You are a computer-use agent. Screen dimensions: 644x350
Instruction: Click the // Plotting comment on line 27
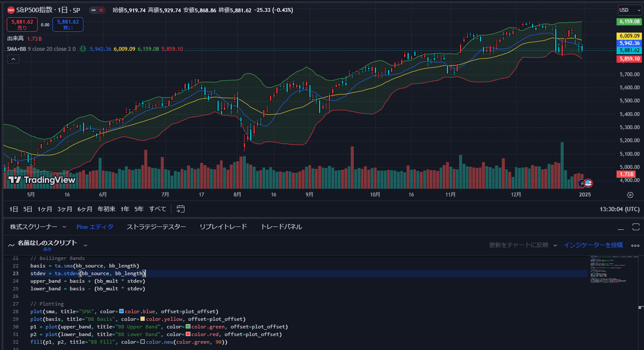coord(47,304)
